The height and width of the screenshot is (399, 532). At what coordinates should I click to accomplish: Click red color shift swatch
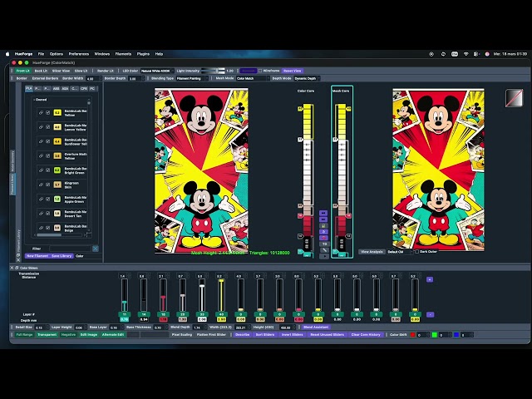pyautogui.click(x=412, y=335)
